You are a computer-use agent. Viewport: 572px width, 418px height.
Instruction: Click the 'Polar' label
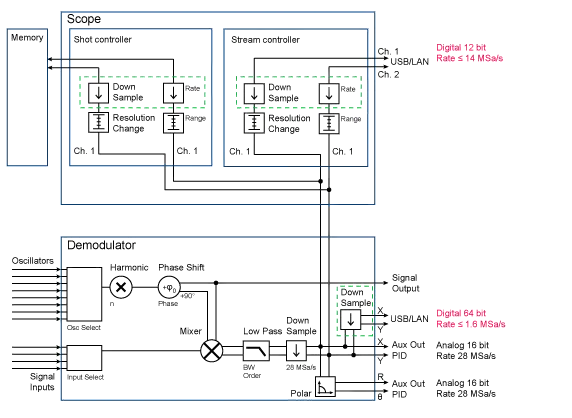pyautogui.click(x=301, y=394)
